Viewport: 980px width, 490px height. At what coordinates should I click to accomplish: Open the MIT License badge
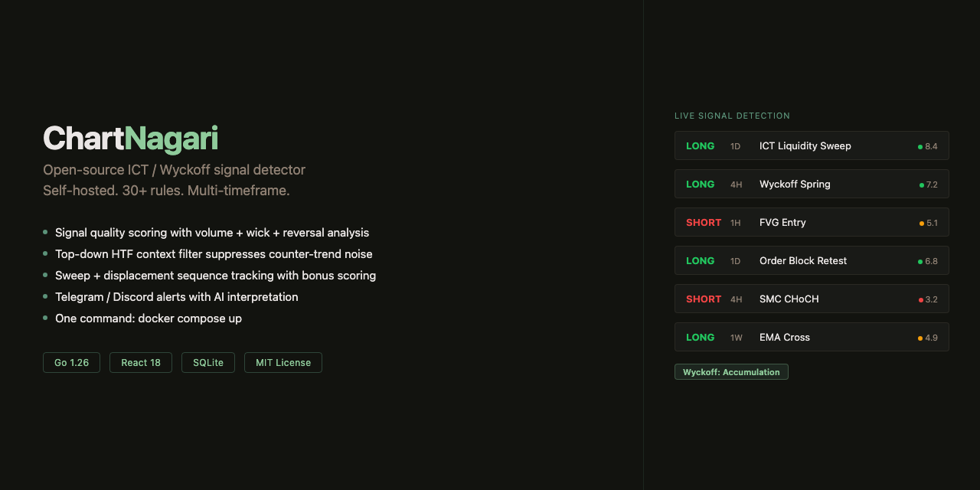click(283, 363)
